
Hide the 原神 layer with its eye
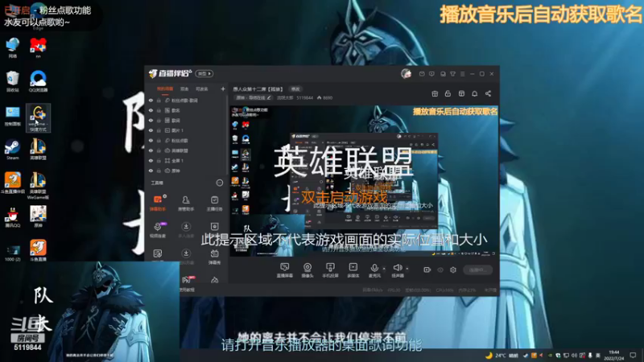(151, 171)
